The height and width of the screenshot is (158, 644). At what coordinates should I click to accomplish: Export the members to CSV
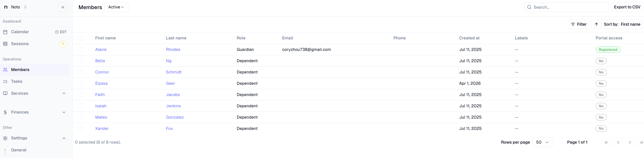(x=627, y=7)
